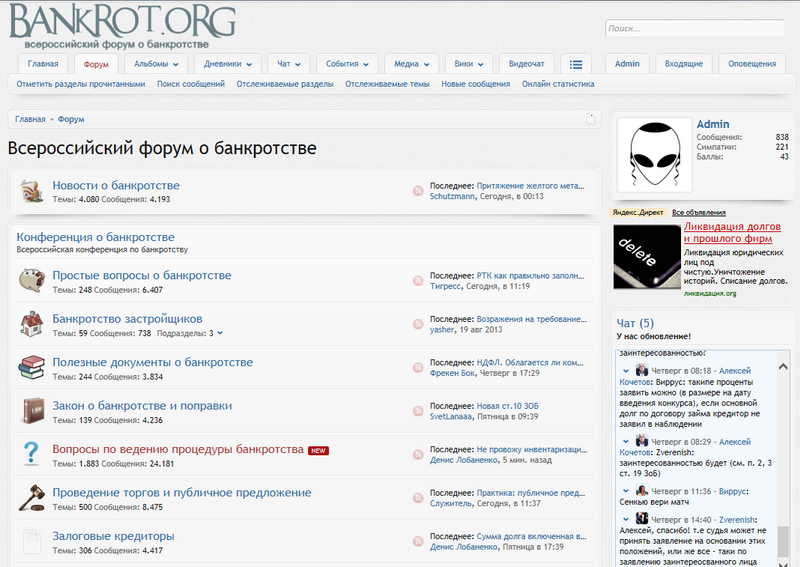Viewport: 800px width, 567px height.
Task: Click Поиск сообщений link
Action: tap(190, 84)
